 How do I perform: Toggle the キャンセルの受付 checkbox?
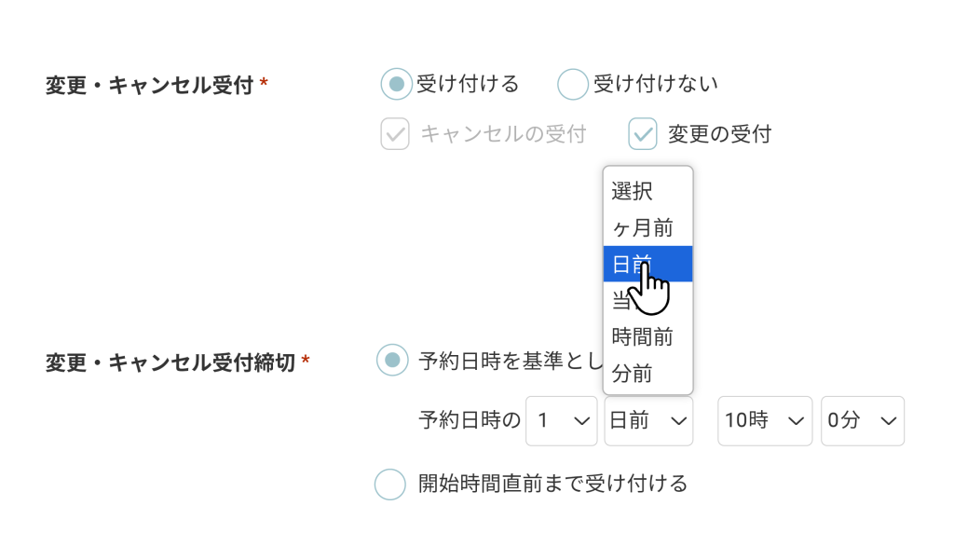(x=395, y=134)
